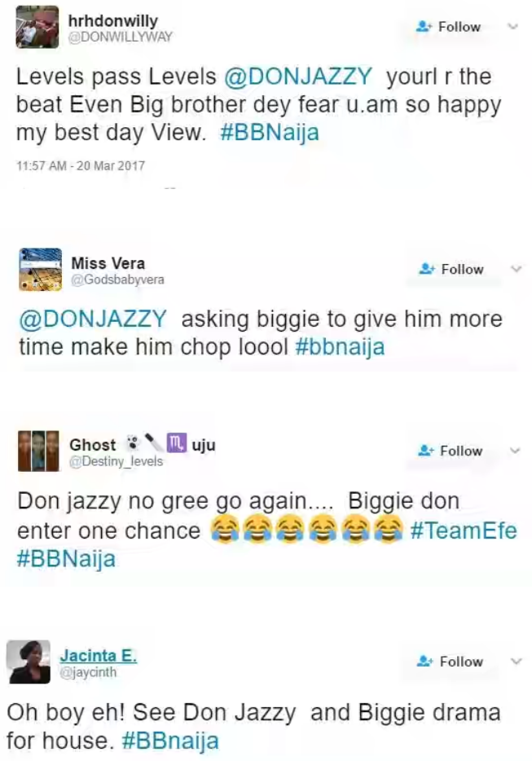532x770 pixels.
Task: Open the @DONJAZZY mention in Miss Vera's tweet
Action: pyautogui.click(x=93, y=319)
